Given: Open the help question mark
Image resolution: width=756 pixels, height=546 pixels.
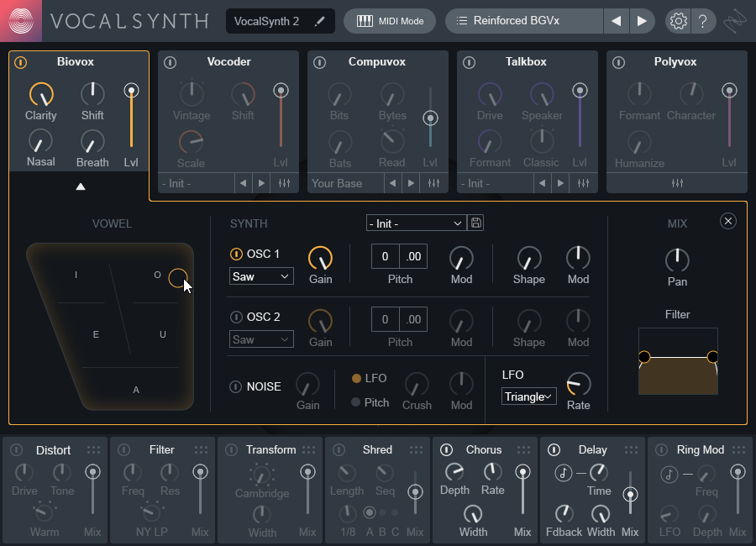Looking at the screenshot, I should pyautogui.click(x=702, y=21).
